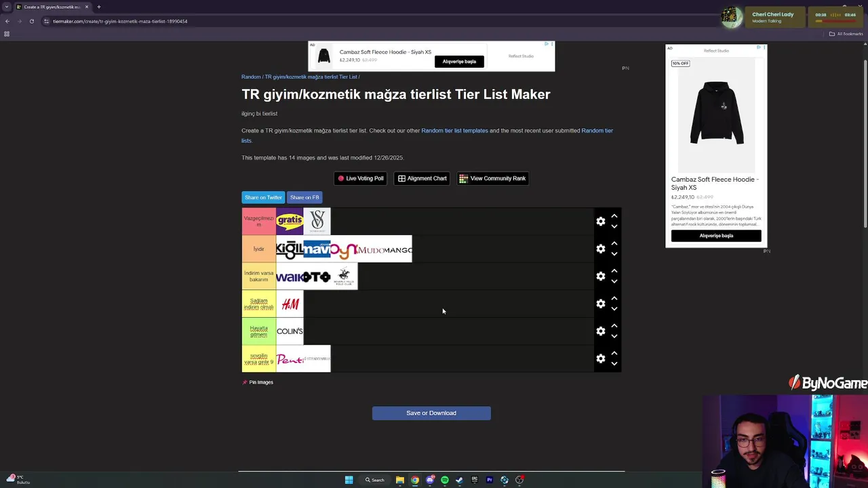Move Sağlam indirim olmalı tier down
Viewport: 868px width, 488px height.
tap(614, 308)
